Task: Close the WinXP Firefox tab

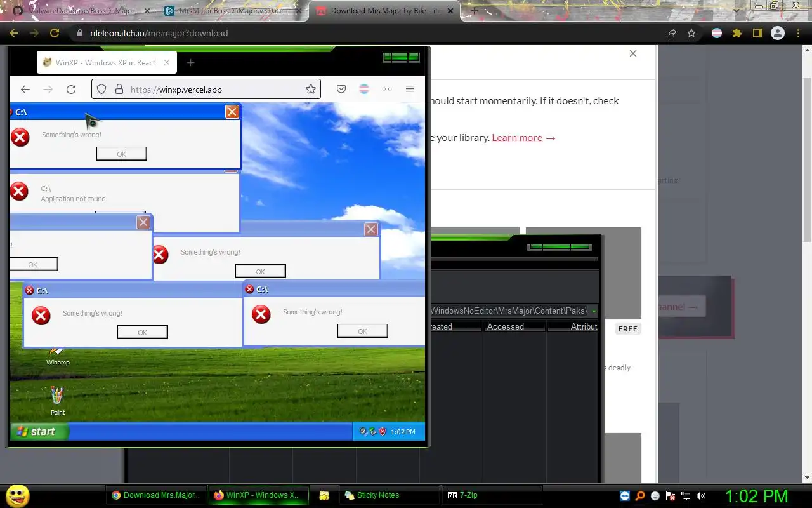Action: 167,62
